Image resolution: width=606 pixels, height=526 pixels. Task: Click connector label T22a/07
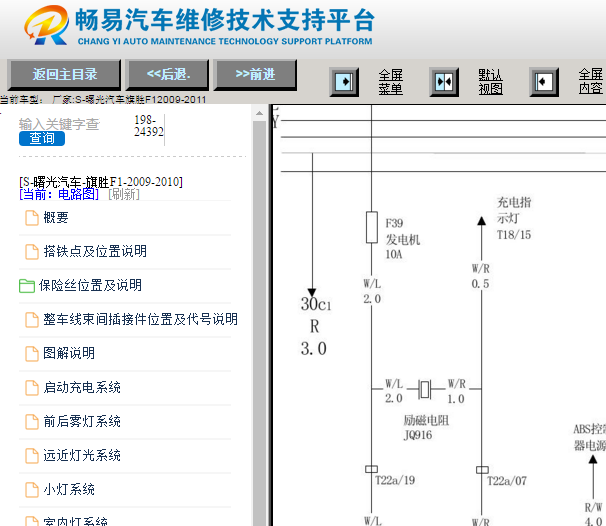[507, 481]
